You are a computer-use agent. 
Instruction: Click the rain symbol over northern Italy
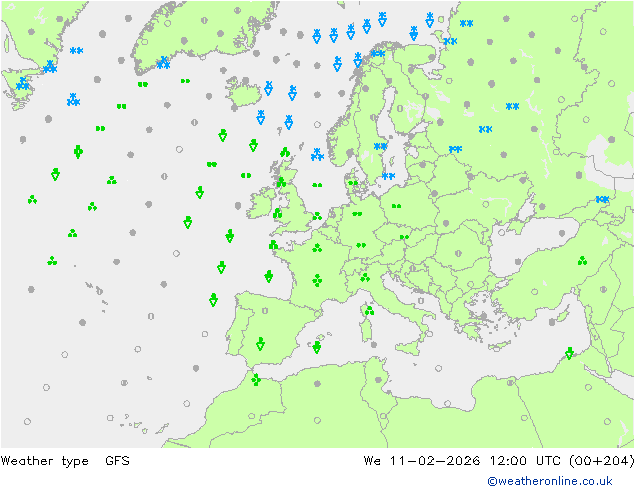(x=365, y=277)
